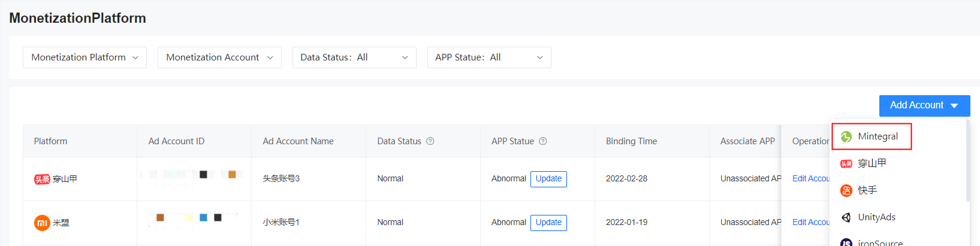Screen dimensions: 980x246
Task: Open the Data Status: All dropdown
Action: pos(354,57)
